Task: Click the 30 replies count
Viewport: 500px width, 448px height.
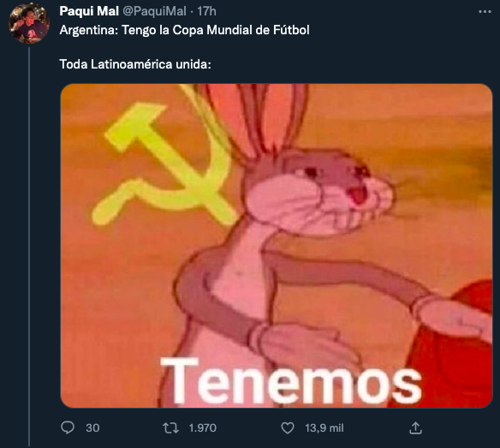Action: [92, 428]
